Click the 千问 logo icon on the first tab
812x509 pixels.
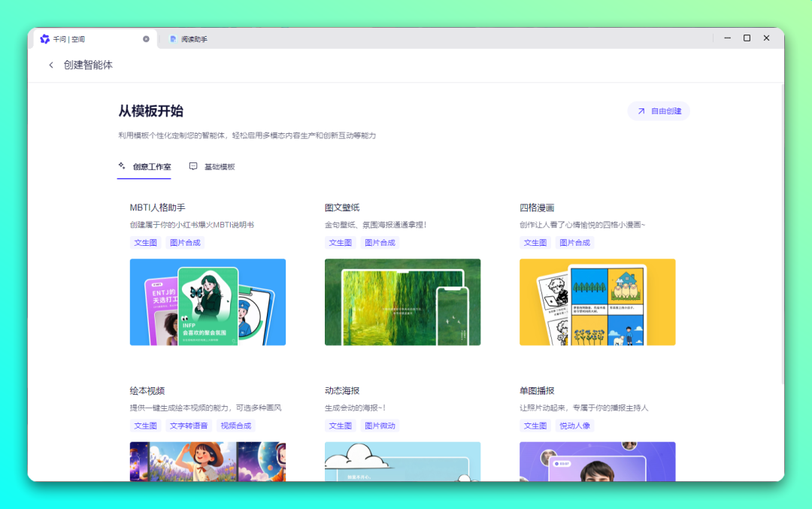45,38
